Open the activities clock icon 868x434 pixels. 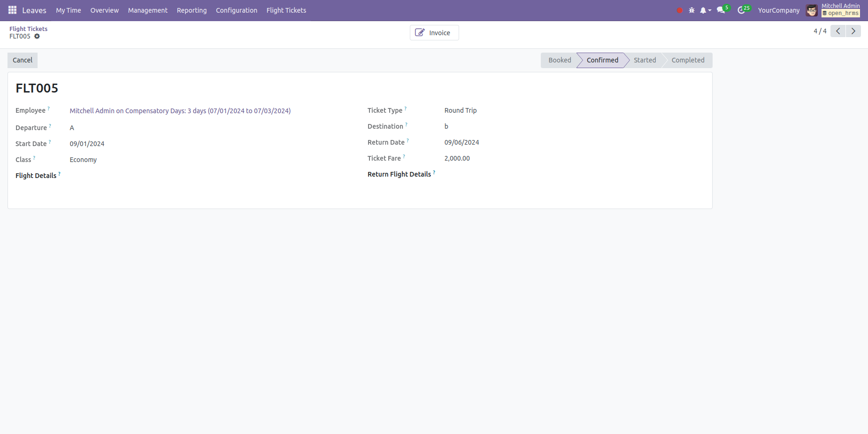click(741, 10)
